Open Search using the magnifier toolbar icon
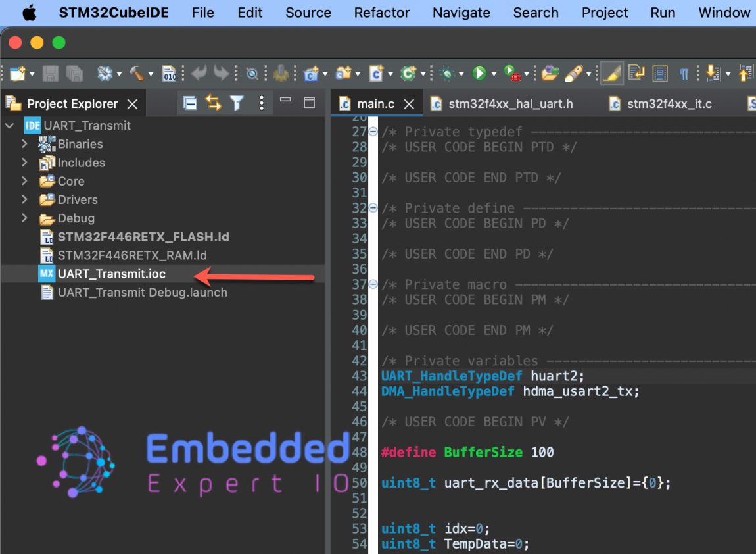756x554 pixels. [x=252, y=74]
